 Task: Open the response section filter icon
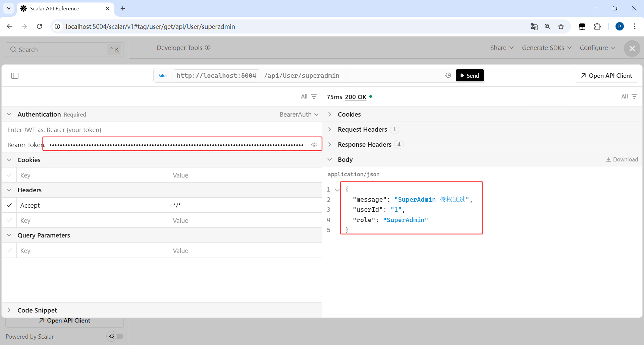point(634,96)
